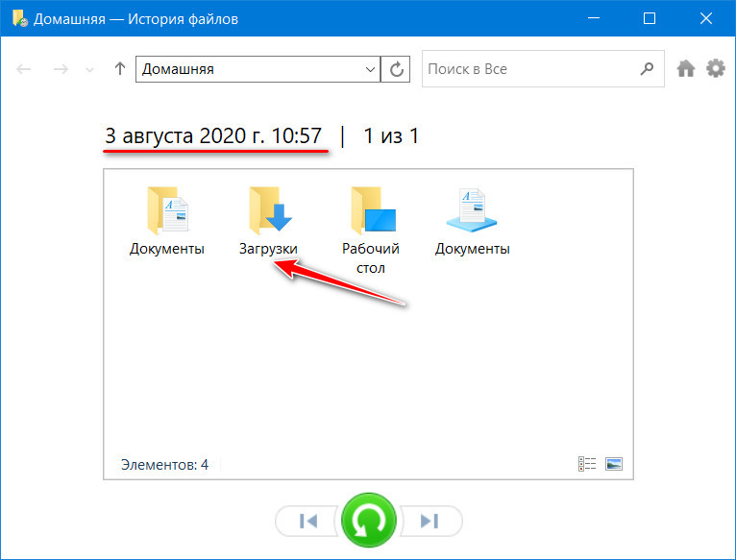Maximize the История файлов window
The width and height of the screenshot is (736, 560).
[x=650, y=18]
